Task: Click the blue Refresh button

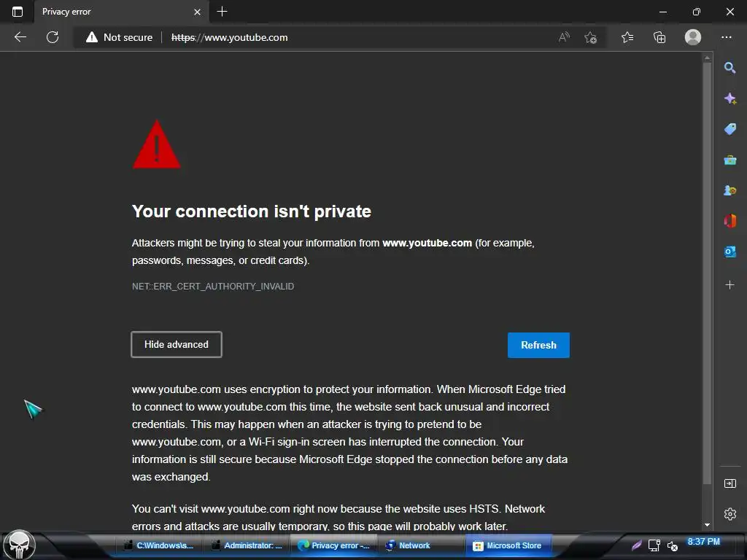Action: tap(538, 345)
